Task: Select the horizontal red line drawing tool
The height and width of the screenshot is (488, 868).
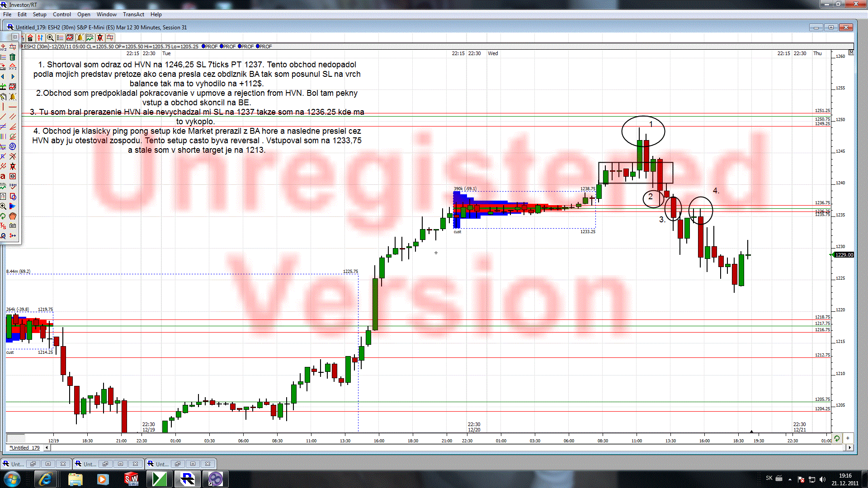Action: 13,107
